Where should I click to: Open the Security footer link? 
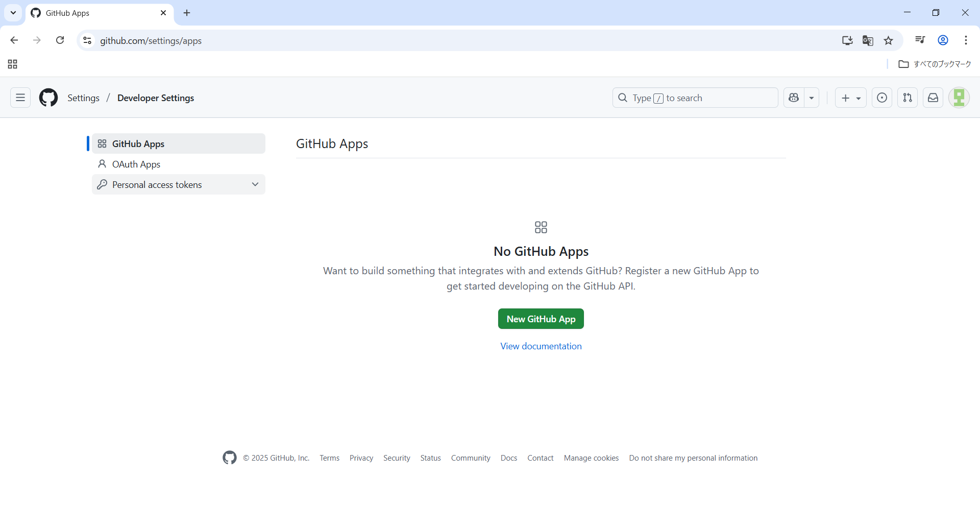pyautogui.click(x=397, y=458)
